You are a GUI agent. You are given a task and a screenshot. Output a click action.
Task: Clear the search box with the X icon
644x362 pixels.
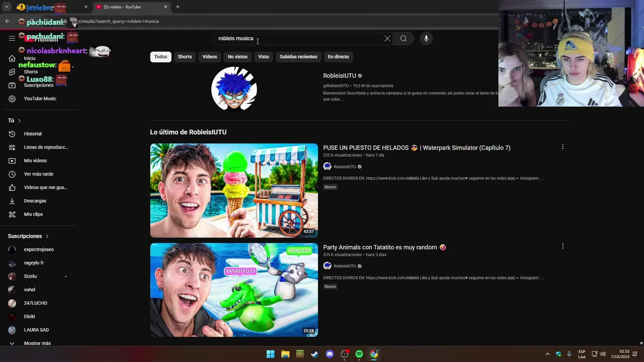(x=387, y=39)
